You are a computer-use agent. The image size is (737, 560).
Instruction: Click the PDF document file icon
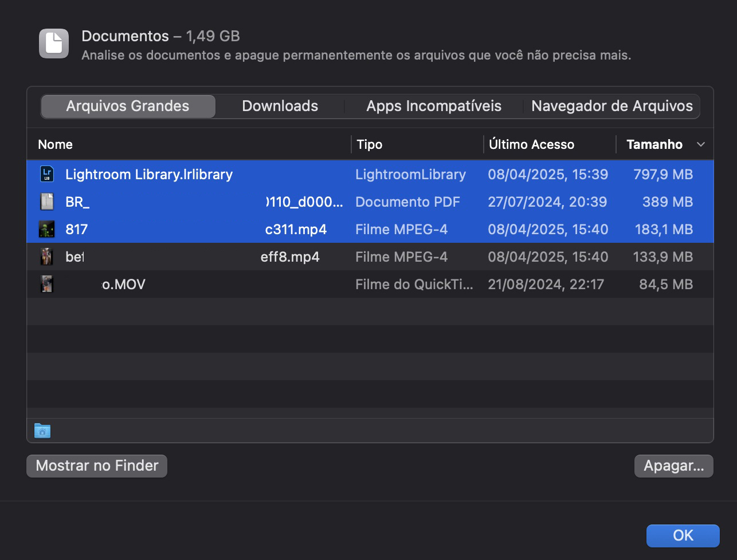click(47, 202)
